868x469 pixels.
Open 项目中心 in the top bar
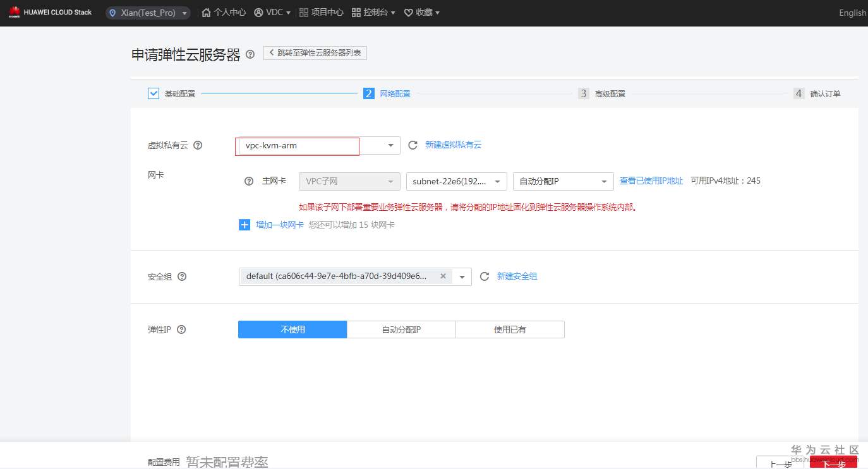(327, 13)
